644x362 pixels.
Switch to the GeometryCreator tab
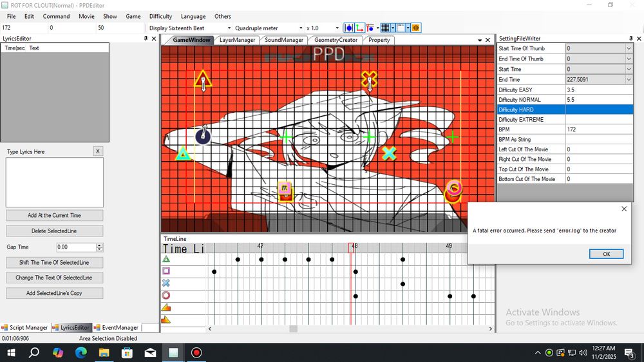tap(336, 40)
